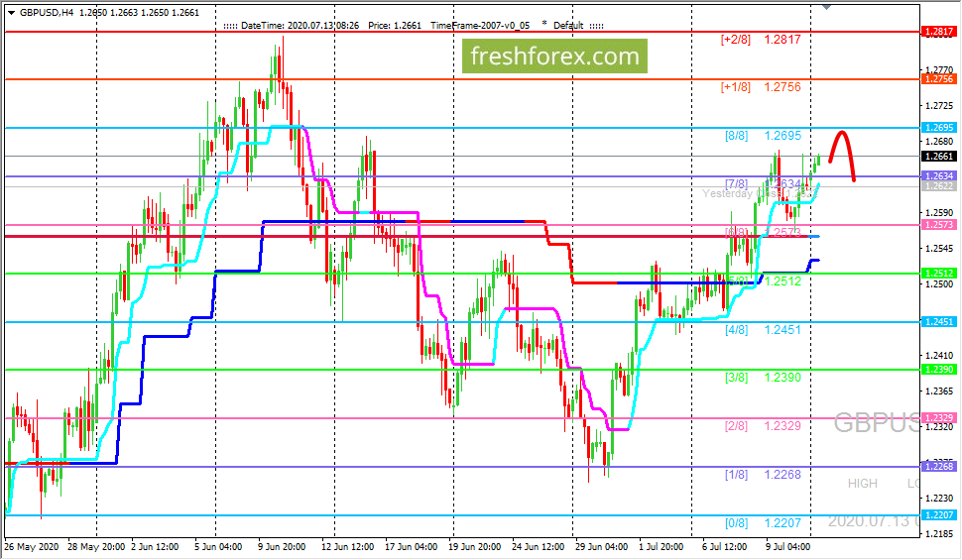Click the [8/8] 1.2695 level label
This screenshot has width=962, height=560.
pos(764,136)
